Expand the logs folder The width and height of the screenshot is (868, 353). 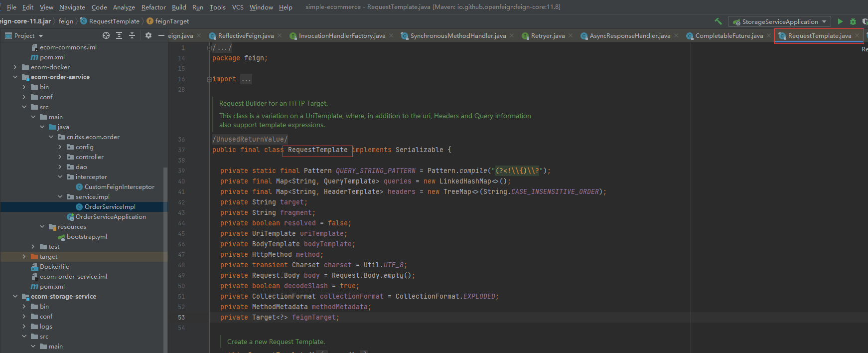[x=24, y=326]
